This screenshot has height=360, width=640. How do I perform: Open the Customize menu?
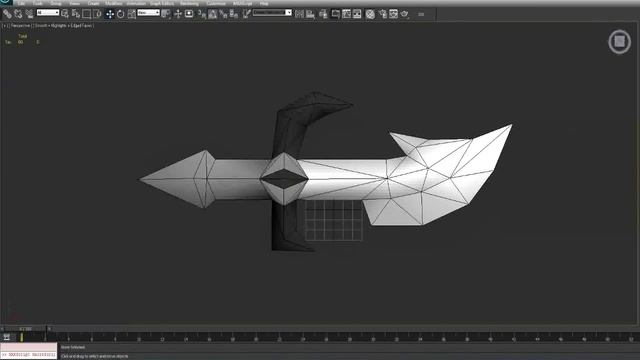[x=216, y=3]
